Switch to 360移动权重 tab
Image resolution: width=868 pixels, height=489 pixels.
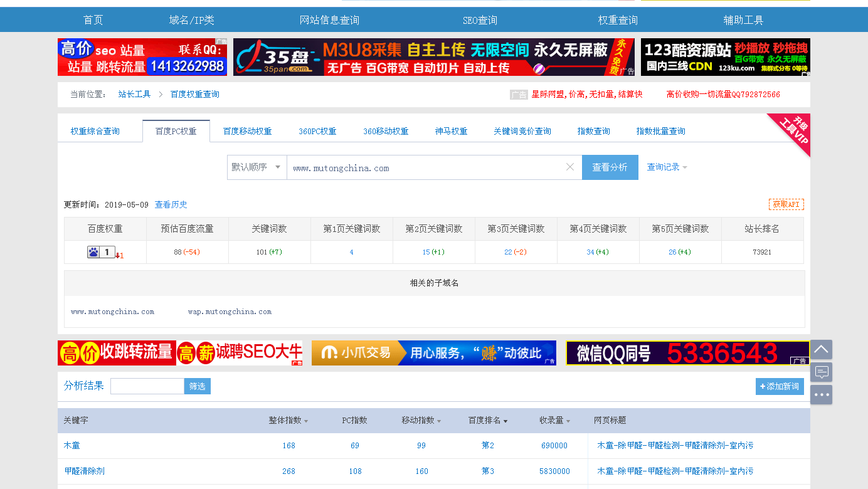[386, 132]
